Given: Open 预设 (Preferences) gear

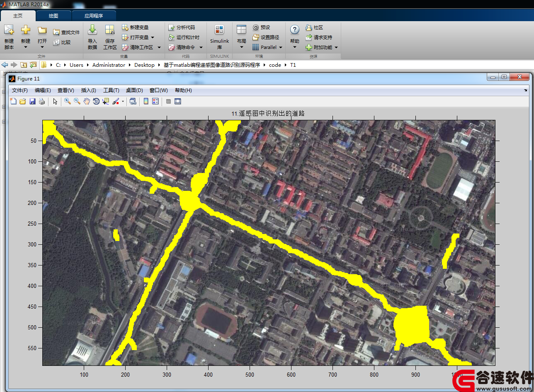Looking at the screenshot, I should [261, 27].
